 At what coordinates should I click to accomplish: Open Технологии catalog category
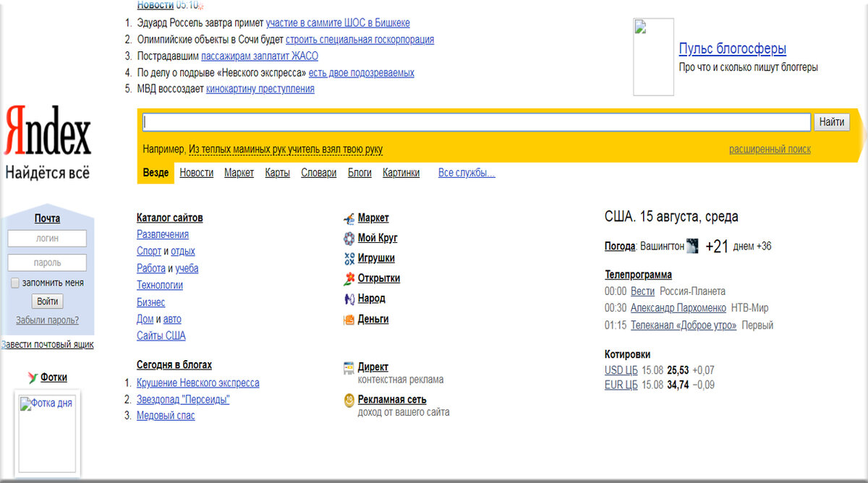click(x=160, y=285)
